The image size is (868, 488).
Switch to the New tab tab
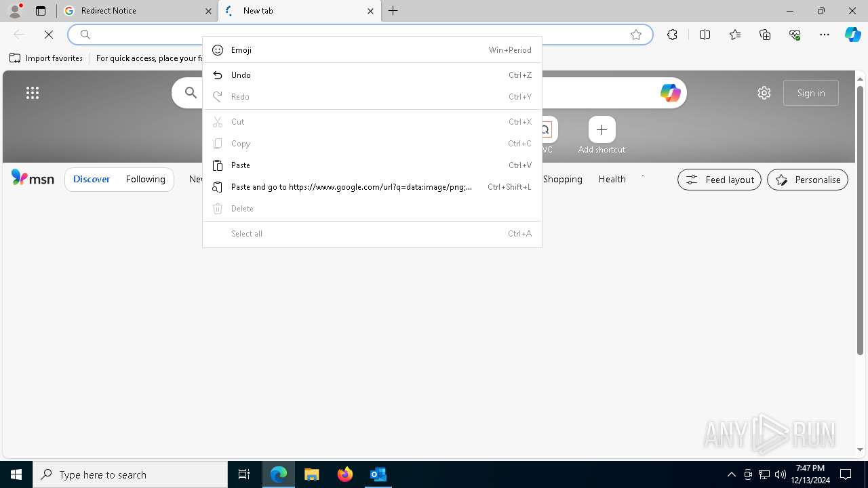point(299,11)
